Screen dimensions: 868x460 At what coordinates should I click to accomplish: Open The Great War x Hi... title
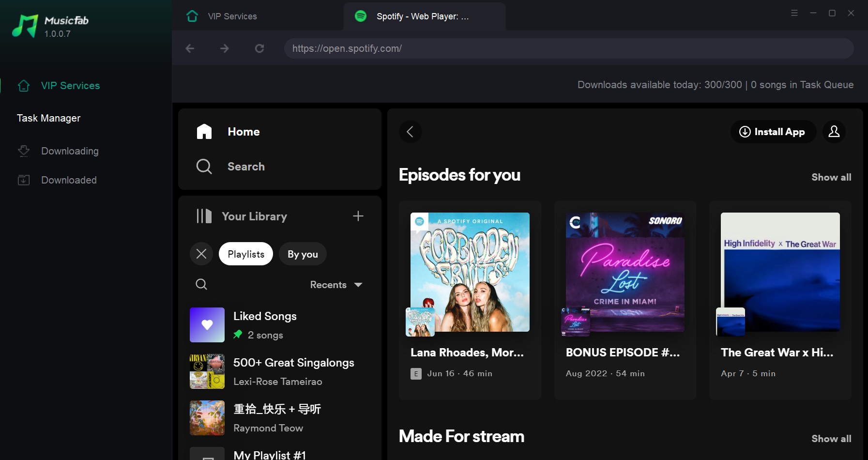click(777, 353)
